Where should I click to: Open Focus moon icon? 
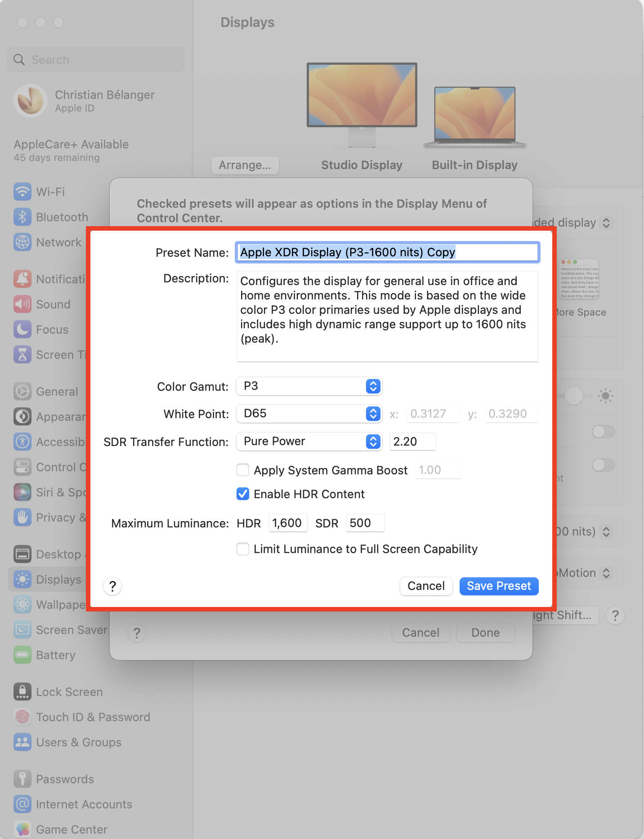pyautogui.click(x=22, y=329)
